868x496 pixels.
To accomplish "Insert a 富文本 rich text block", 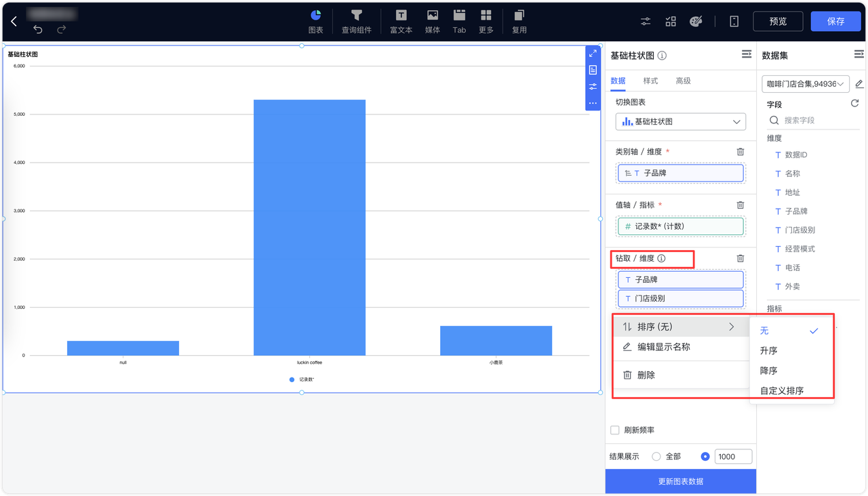I will tap(401, 22).
